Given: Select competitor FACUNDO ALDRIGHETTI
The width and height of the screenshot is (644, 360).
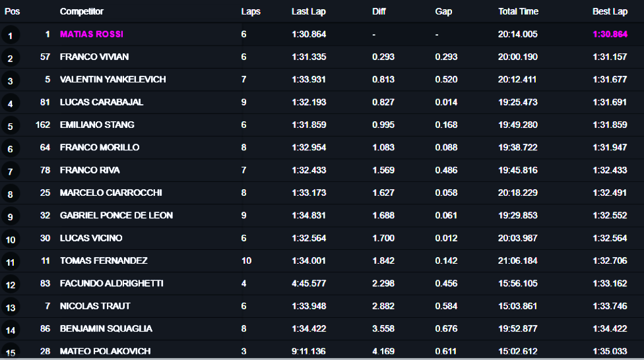Looking at the screenshot, I should tap(112, 284).
